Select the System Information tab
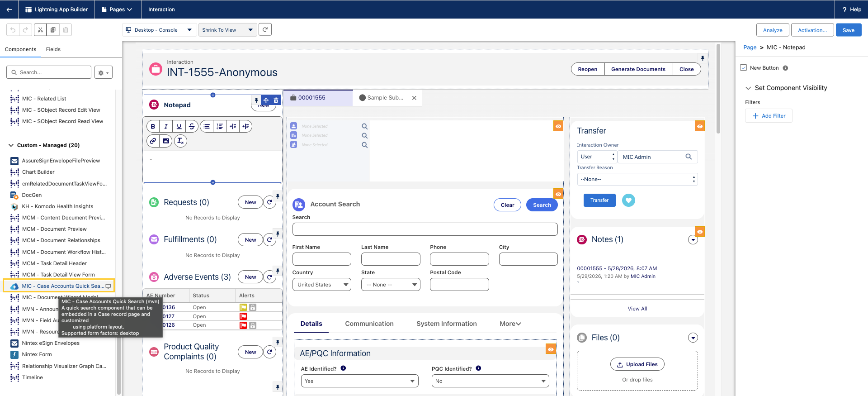The image size is (868, 396). 447,324
